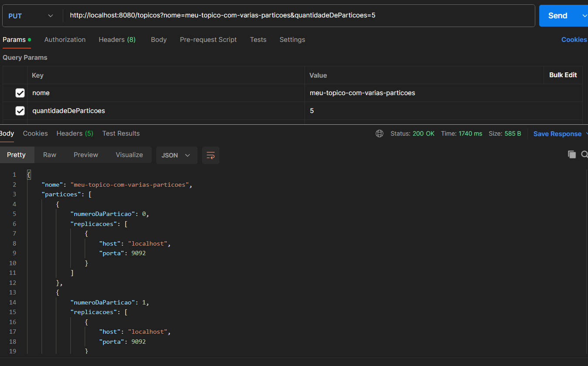Click Bulk Edit in params table
Viewport: 588px width, 366px height.
tap(563, 75)
